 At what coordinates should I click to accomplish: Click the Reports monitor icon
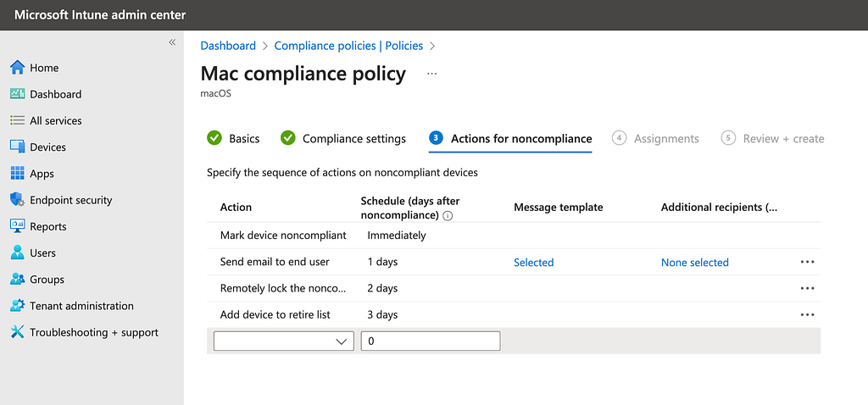coord(18,226)
